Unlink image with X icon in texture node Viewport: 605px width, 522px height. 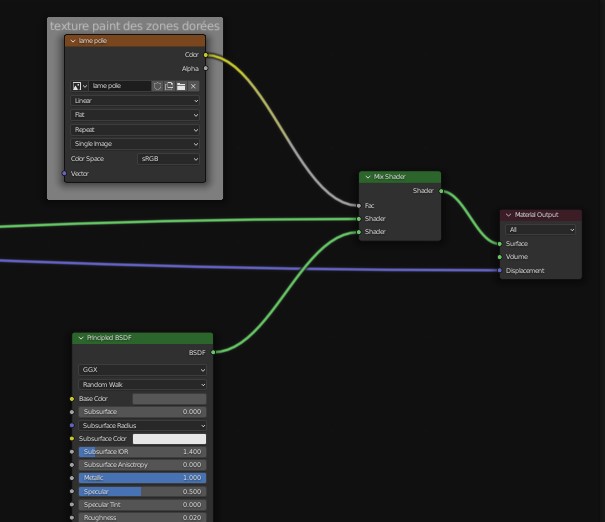click(193, 86)
